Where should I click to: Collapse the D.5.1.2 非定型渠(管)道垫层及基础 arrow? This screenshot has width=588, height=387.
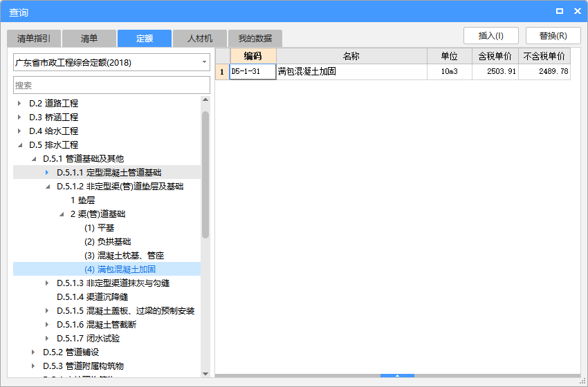tap(48, 186)
